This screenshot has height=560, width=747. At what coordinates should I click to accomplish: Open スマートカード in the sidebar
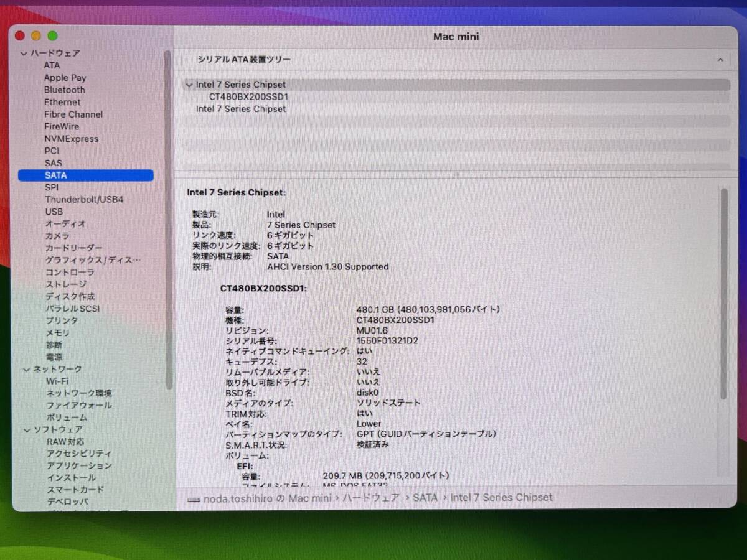pyautogui.click(x=75, y=490)
